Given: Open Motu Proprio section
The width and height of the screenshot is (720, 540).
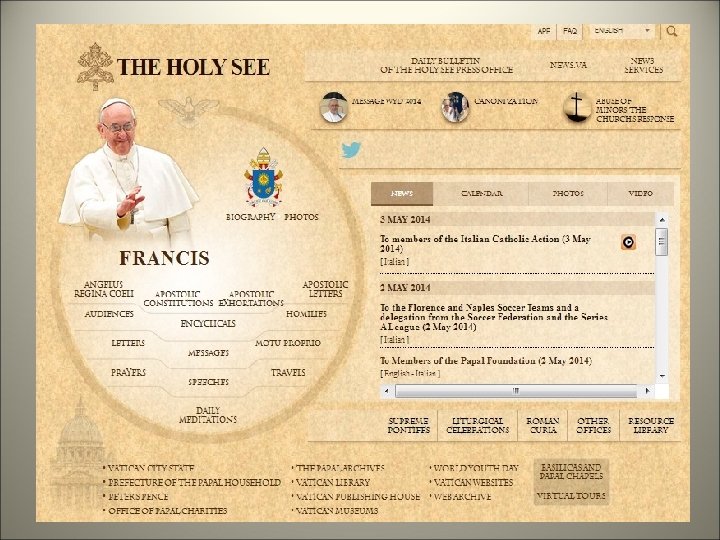Looking at the screenshot, I should (288, 343).
